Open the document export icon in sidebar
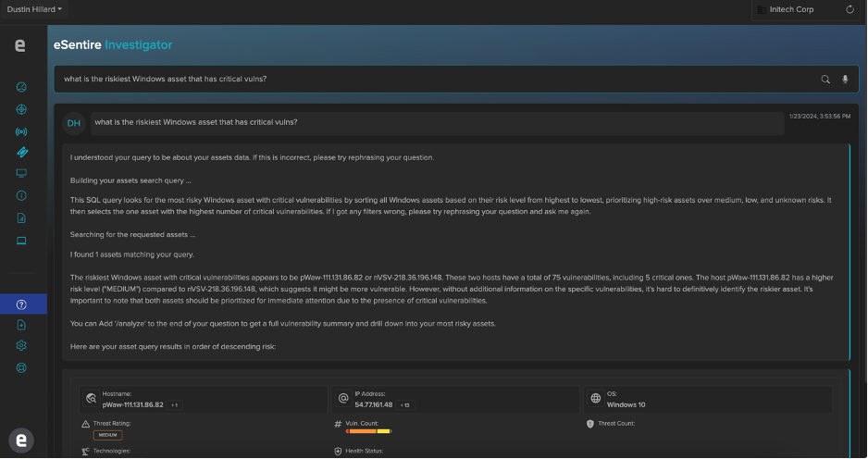The height and width of the screenshot is (459, 868). [x=21, y=325]
